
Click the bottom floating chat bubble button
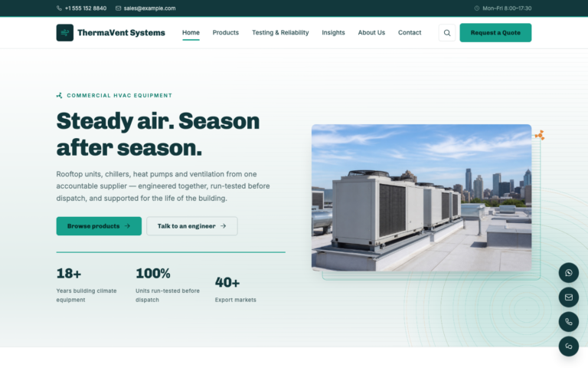pyautogui.click(x=569, y=347)
